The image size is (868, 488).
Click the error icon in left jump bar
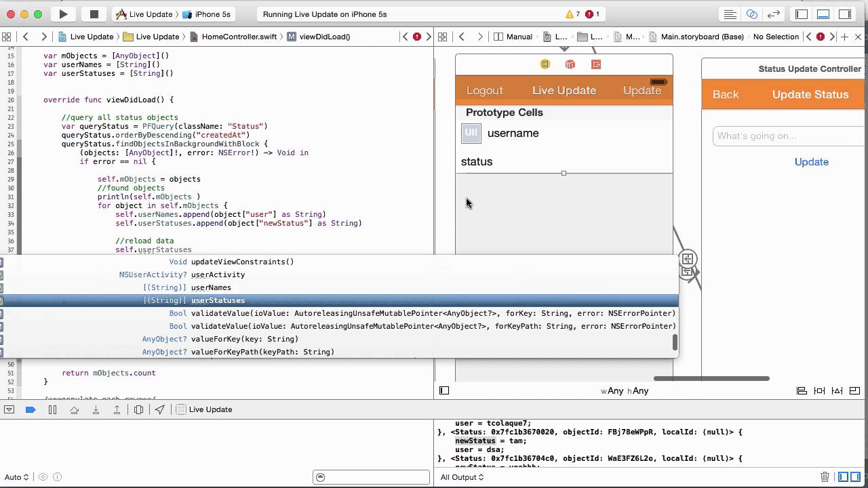[417, 37]
